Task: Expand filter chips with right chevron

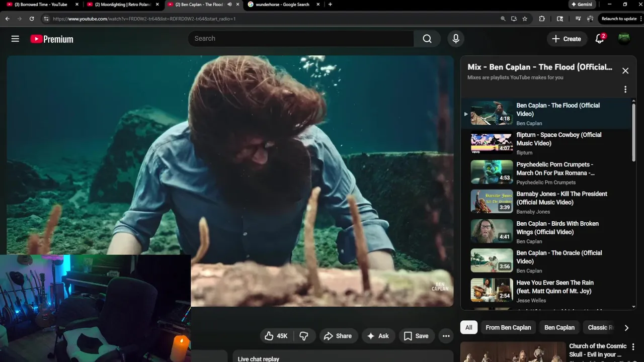Action: 626,328
